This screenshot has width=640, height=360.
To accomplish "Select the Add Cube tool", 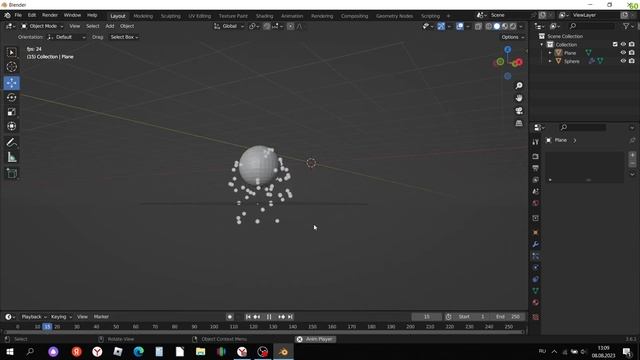I will point(11,173).
